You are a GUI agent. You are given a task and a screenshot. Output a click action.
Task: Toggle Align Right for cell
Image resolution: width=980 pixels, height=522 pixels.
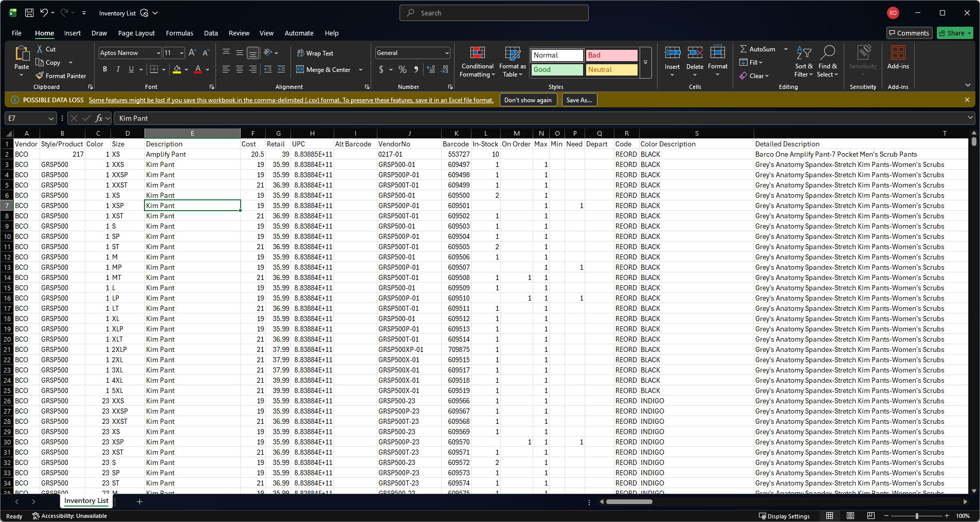click(x=253, y=69)
